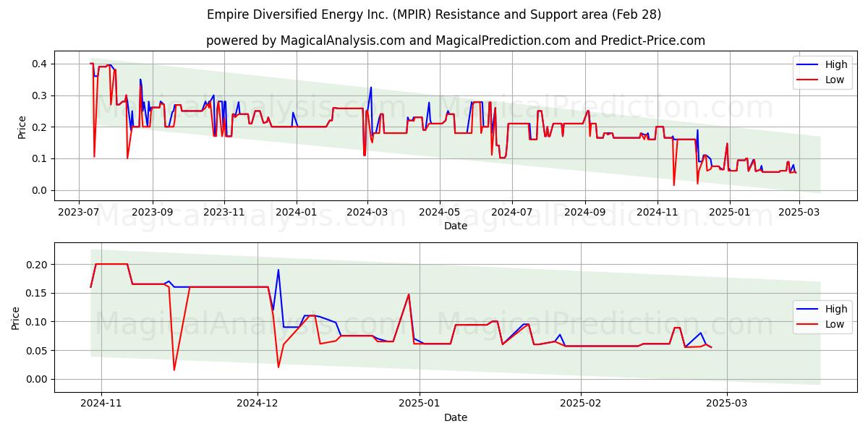This screenshot has width=868, height=434.
Task: Click the '2024-11' tick in top chart
Action: (657, 213)
